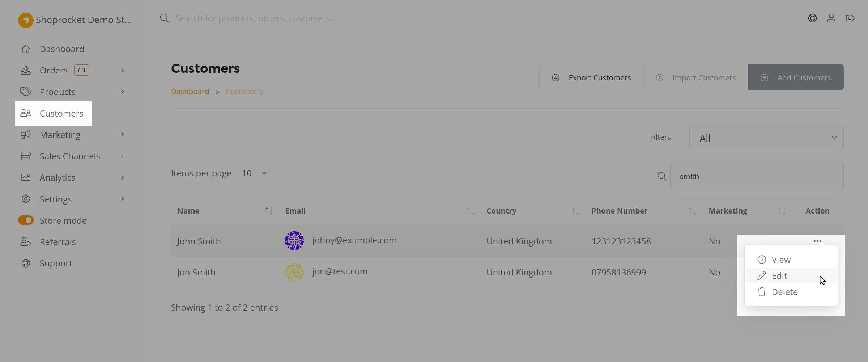Click the Support lifebuoy icon in sidebar

pos(26,263)
